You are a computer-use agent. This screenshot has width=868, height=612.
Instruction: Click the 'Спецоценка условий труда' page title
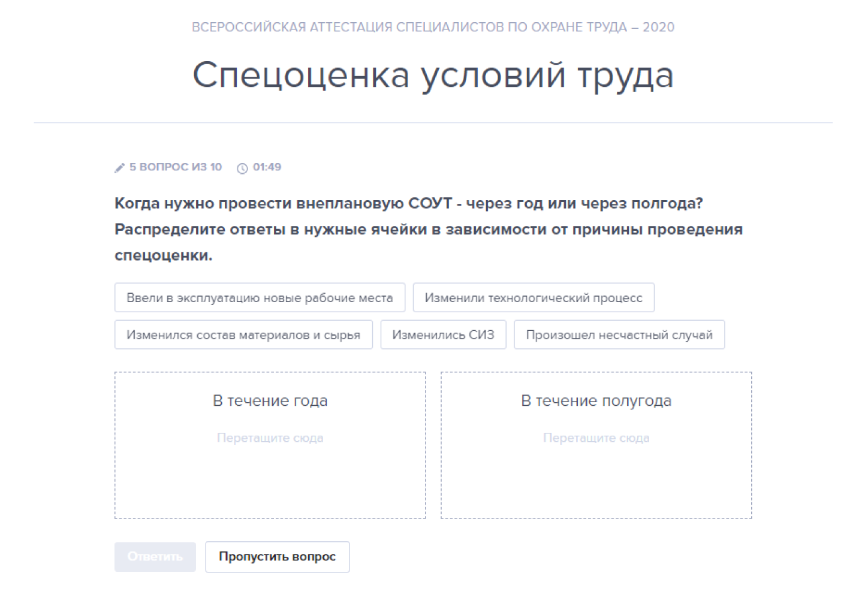tap(433, 76)
